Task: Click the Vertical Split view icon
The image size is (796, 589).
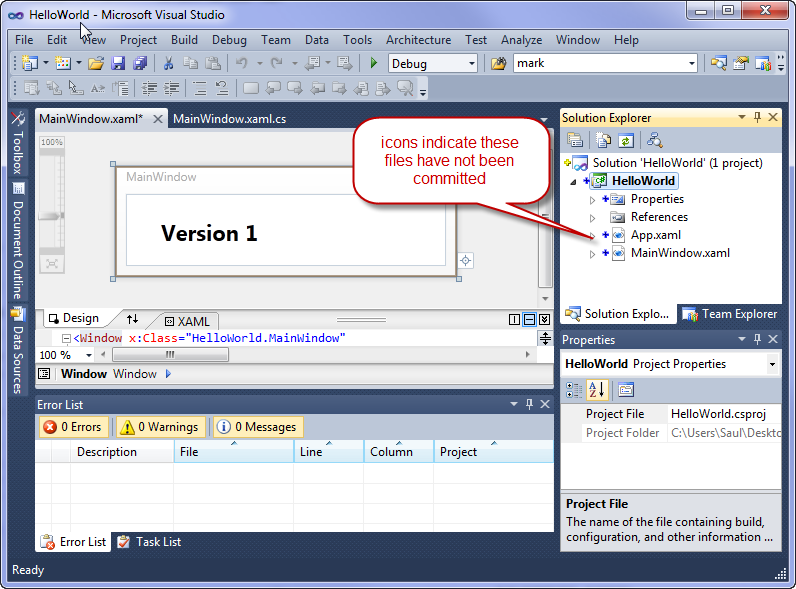Action: 514,319
